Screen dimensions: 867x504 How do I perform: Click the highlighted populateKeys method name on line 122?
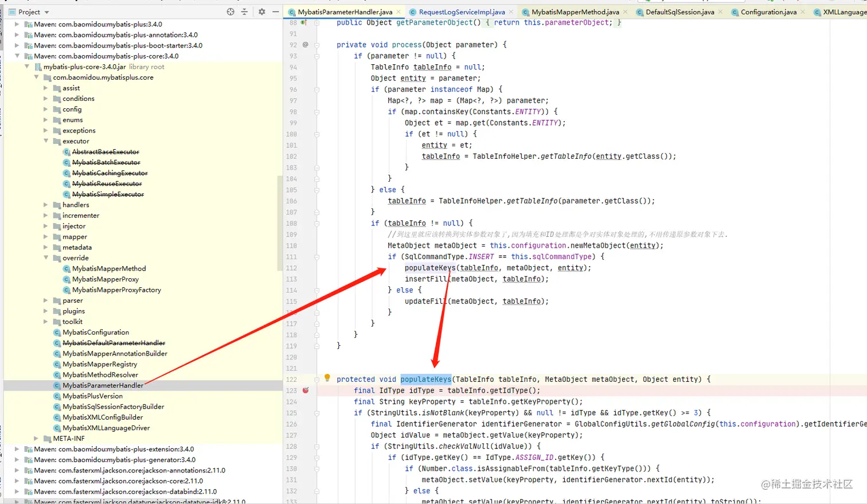(x=426, y=379)
